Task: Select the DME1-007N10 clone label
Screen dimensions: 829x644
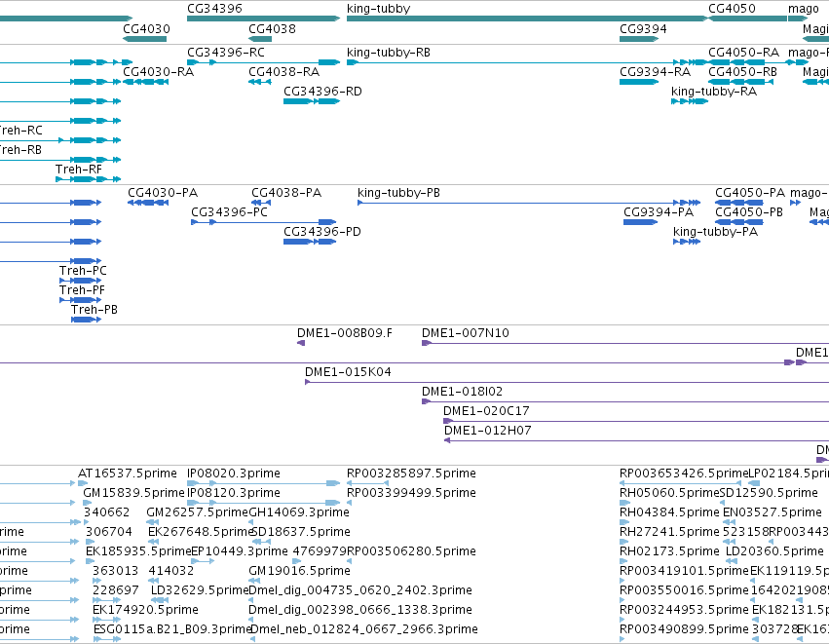Action: pos(466,333)
